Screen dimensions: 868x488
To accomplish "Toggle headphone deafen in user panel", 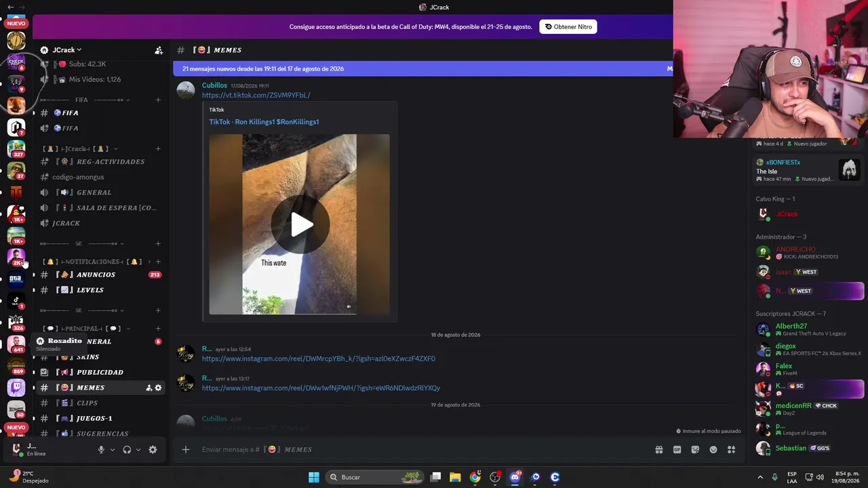I will pos(127,449).
